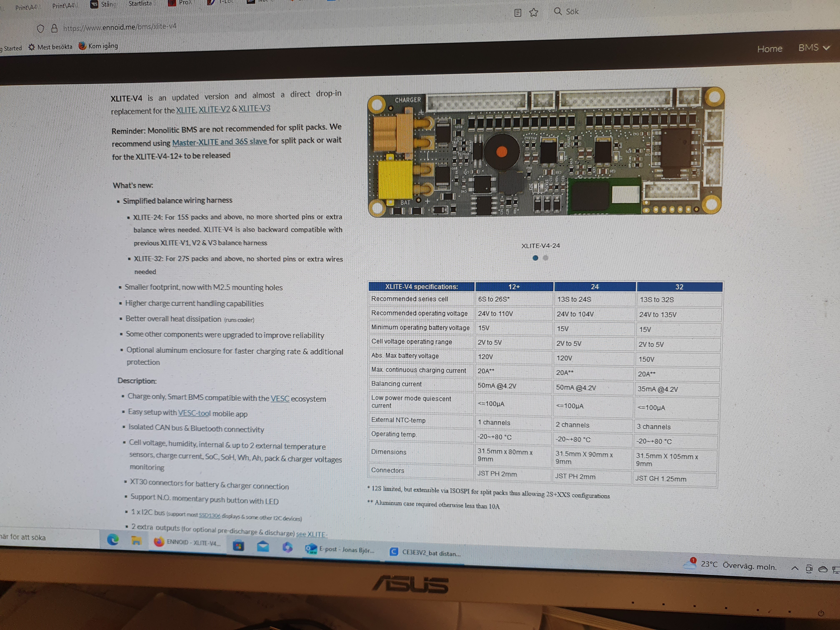
Task: Click the Windows taskbar search box
Action: tap(49, 537)
